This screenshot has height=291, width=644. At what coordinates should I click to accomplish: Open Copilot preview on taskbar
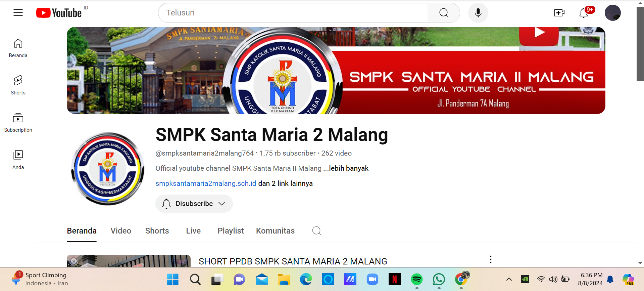tap(628, 279)
